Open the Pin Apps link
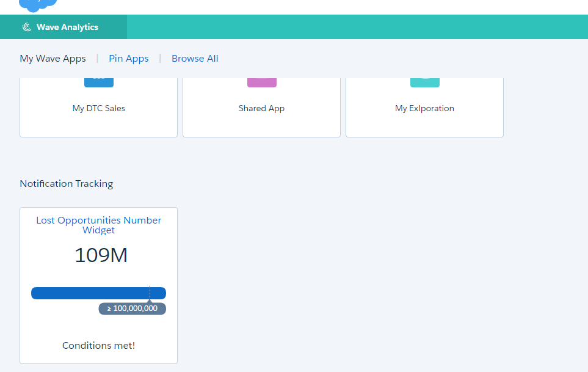Viewport: 588px width, 372px height. 129,59
